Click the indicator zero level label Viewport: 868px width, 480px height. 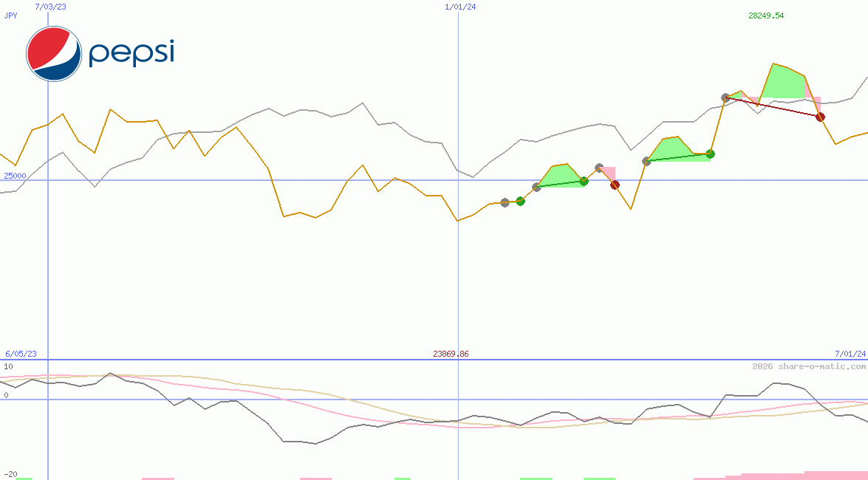coord(6,395)
